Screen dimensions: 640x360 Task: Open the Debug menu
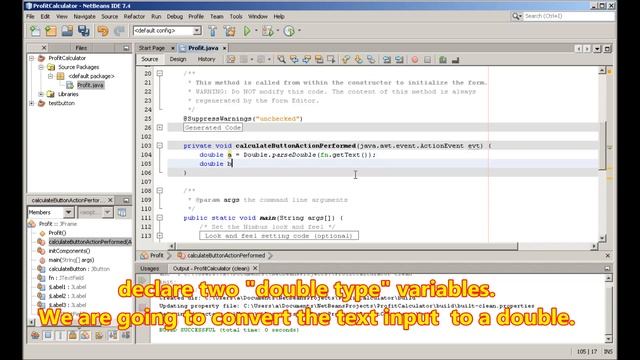pos(175,16)
